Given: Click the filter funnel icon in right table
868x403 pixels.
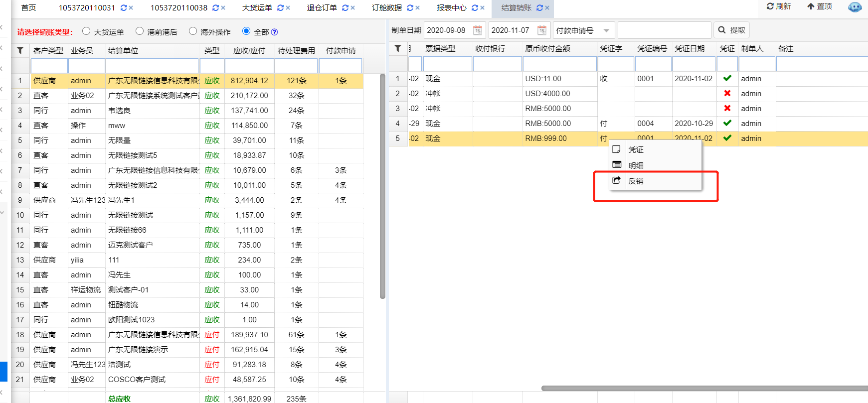Looking at the screenshot, I should [398, 48].
